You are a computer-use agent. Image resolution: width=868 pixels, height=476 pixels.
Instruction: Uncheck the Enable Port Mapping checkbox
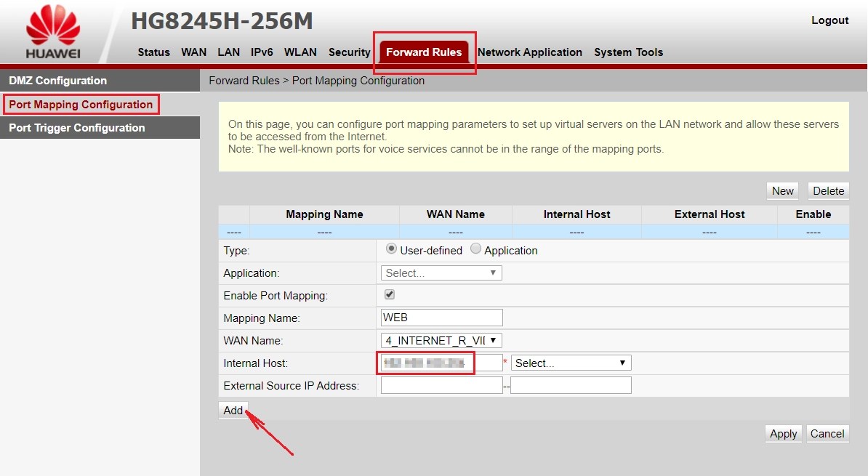389,294
